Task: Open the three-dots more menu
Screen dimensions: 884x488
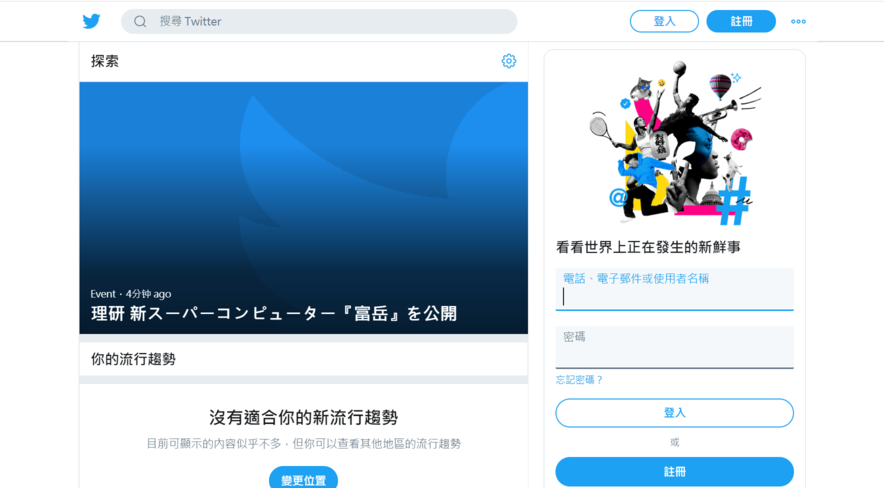Action: tap(798, 21)
